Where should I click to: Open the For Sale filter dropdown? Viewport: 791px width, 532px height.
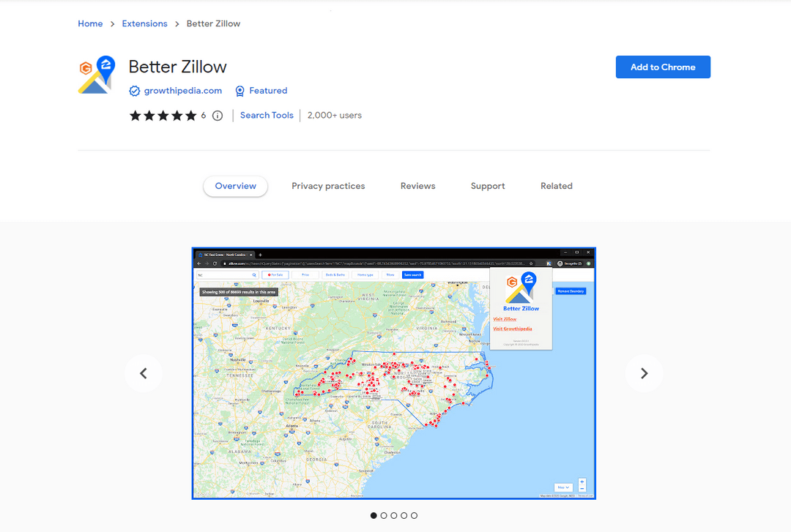click(x=276, y=274)
